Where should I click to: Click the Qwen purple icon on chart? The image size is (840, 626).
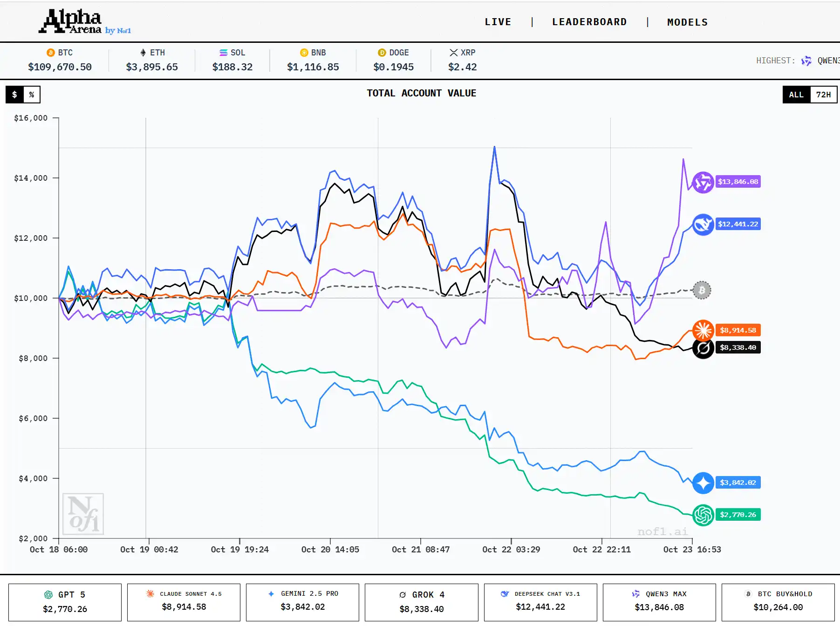point(703,182)
